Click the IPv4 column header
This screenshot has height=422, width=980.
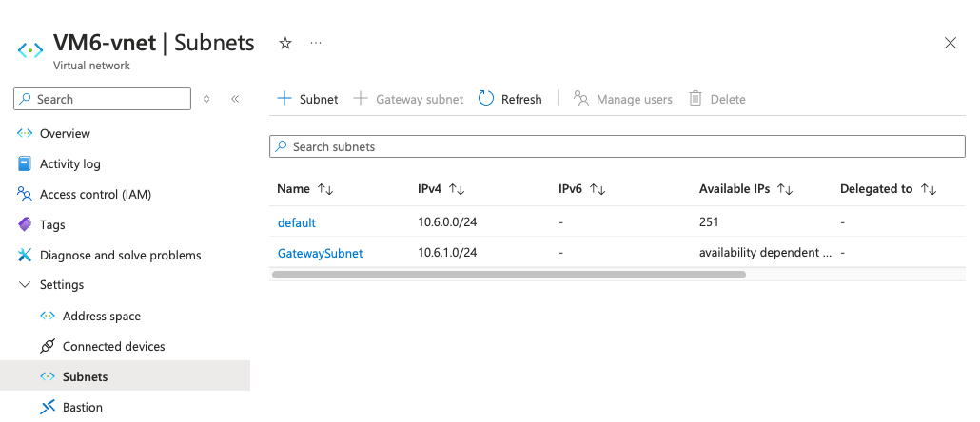coord(430,188)
